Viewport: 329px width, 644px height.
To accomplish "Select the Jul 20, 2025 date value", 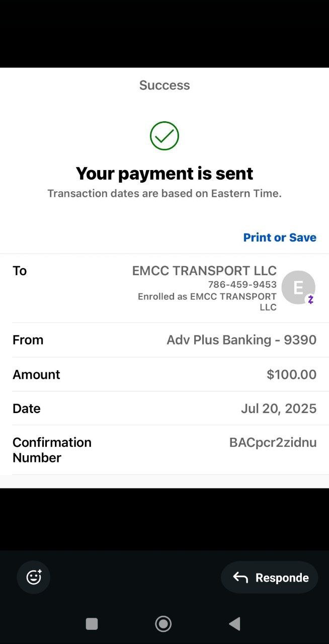I will click(279, 409).
